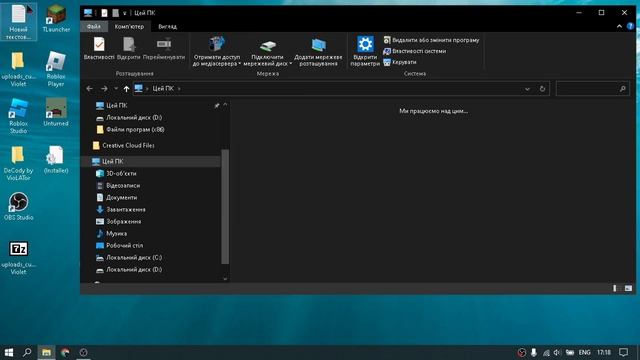Open Відеозаписи in the sidebar

click(x=118, y=185)
